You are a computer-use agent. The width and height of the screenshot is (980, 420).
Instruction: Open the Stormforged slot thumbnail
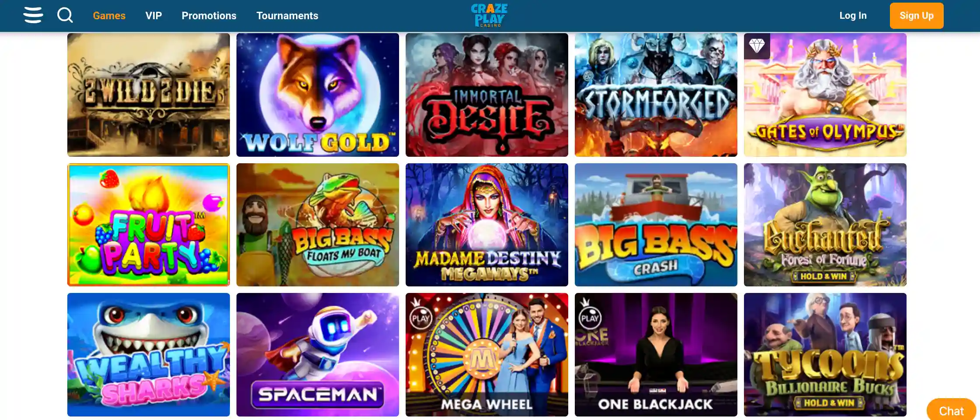656,95
